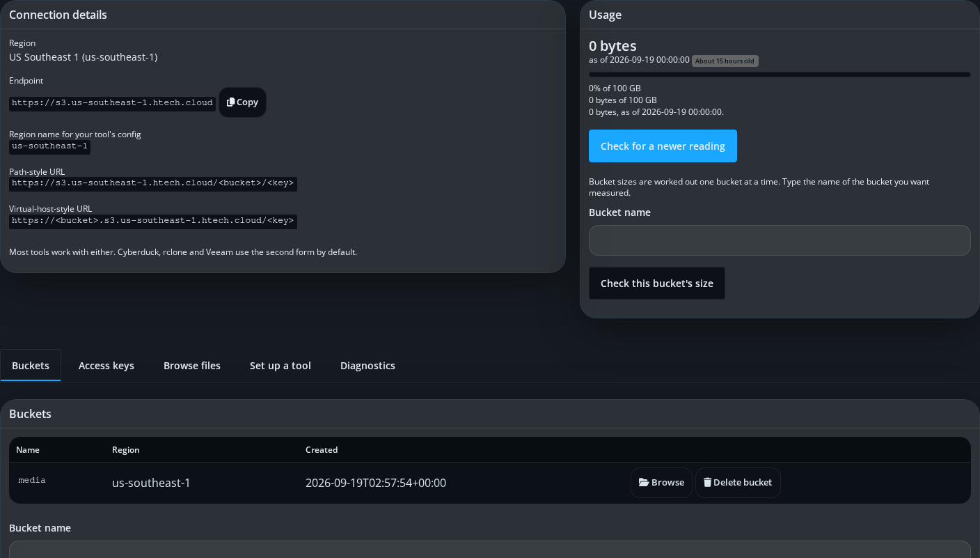
Task: Click the 0 bytes usage heading
Action: (x=612, y=46)
